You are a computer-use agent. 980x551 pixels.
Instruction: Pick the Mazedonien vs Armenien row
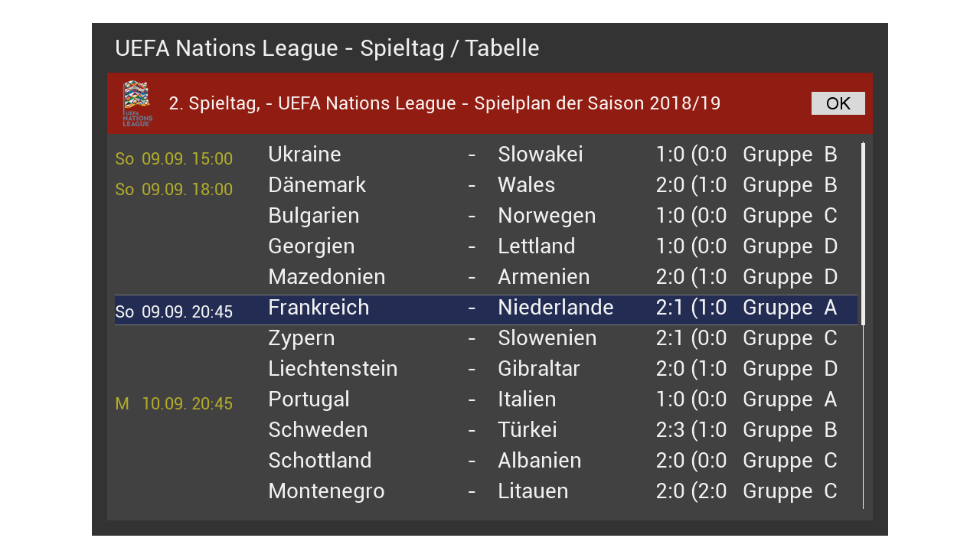tap(486, 277)
